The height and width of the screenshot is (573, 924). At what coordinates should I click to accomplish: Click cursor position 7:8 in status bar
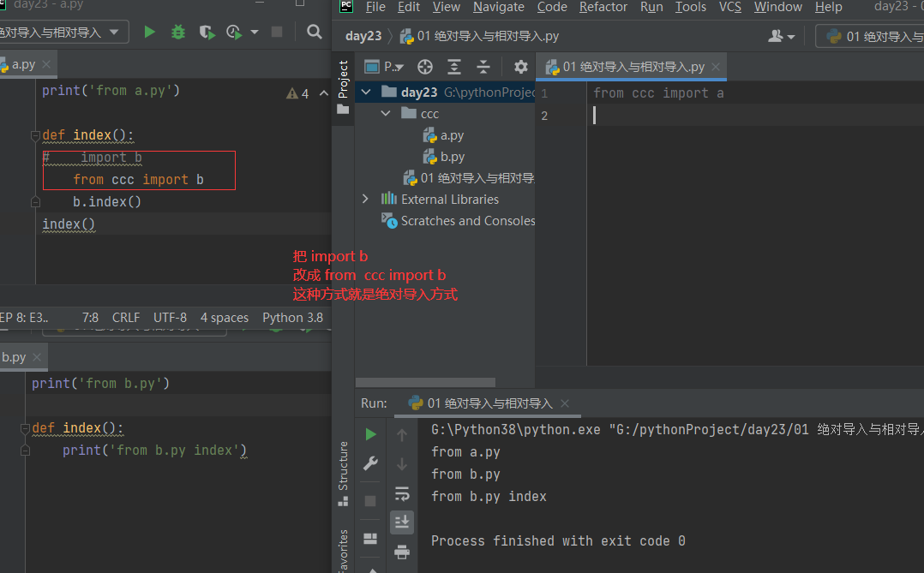click(x=90, y=318)
